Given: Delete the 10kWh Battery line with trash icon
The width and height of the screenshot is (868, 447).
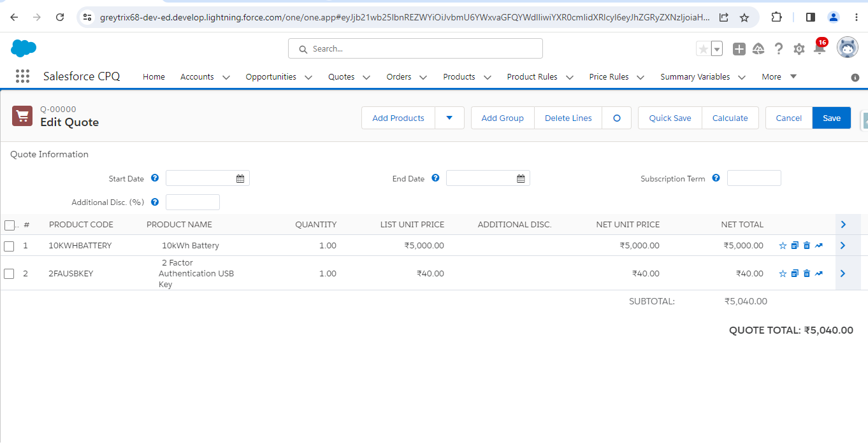Looking at the screenshot, I should 807,246.
